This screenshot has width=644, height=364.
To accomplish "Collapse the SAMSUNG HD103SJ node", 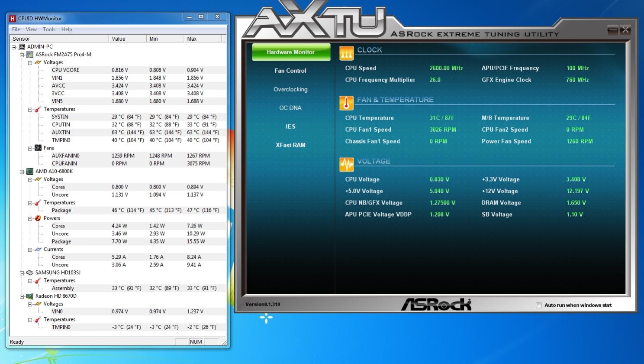I will click(x=22, y=273).
